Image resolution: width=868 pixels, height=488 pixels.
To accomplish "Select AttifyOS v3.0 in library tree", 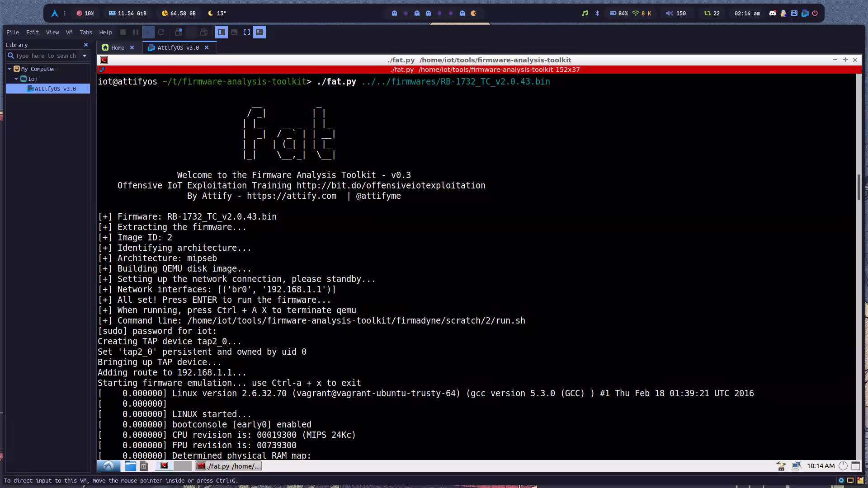I will pyautogui.click(x=55, y=89).
